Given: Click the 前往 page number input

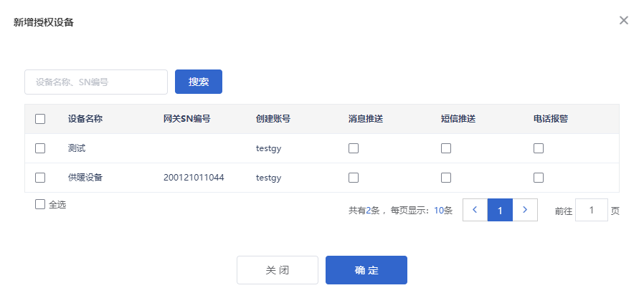Looking at the screenshot, I should click(x=592, y=210).
